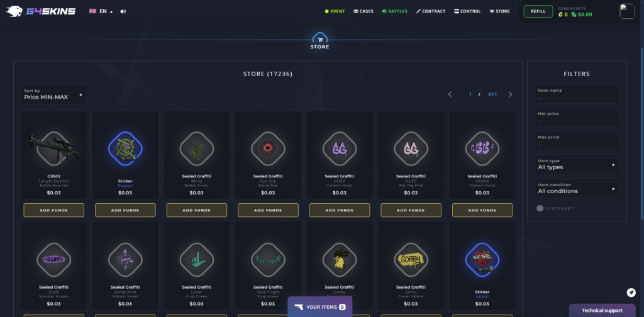
Task: Focus the Max price filter field
Action: point(577,141)
